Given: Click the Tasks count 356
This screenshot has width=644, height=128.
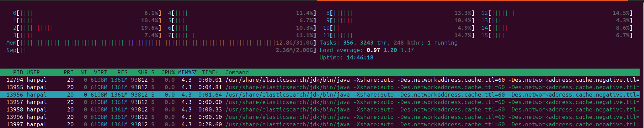Looking at the screenshot, I should [348, 43].
